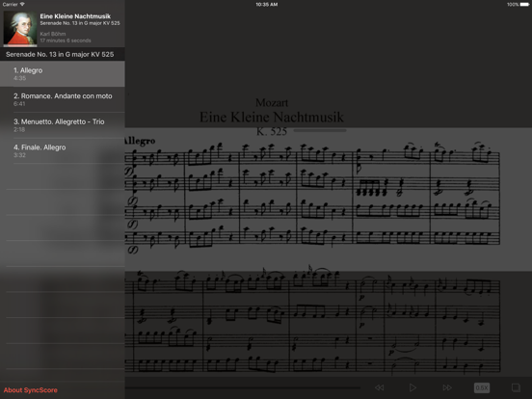
Task: Click the page view icon beside 0.5X
Action: 516,387
